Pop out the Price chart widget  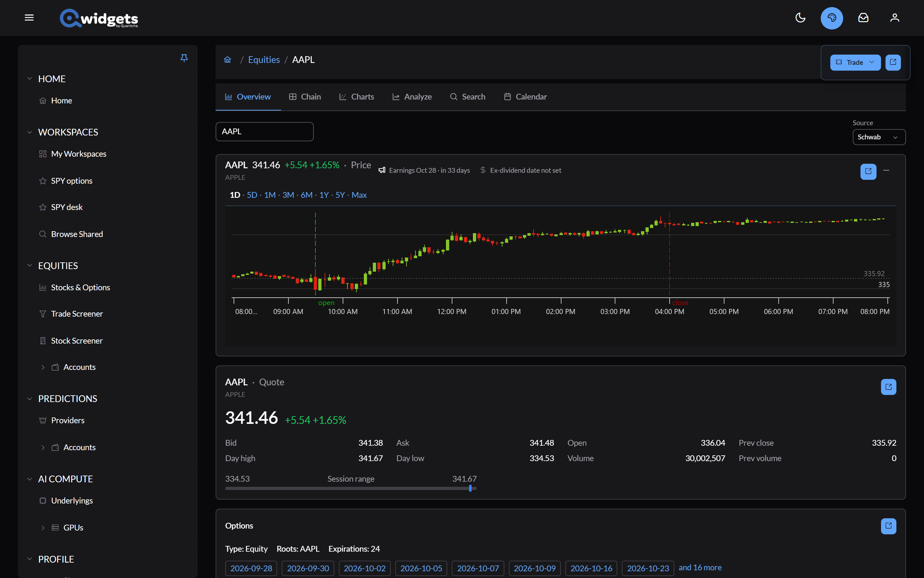point(868,171)
